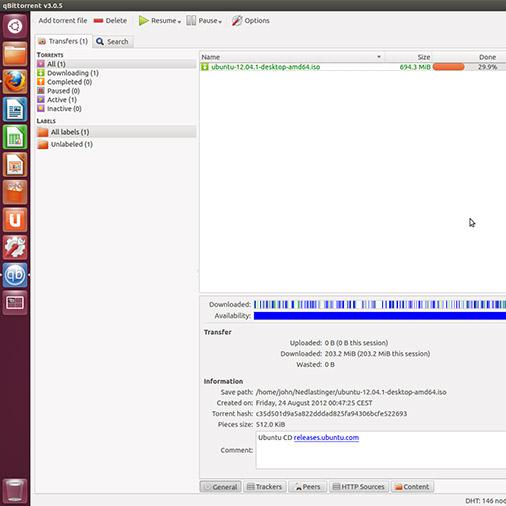Image resolution: width=506 pixels, height=506 pixels.
Task: Click the blue Availability bar
Action: [x=380, y=316]
